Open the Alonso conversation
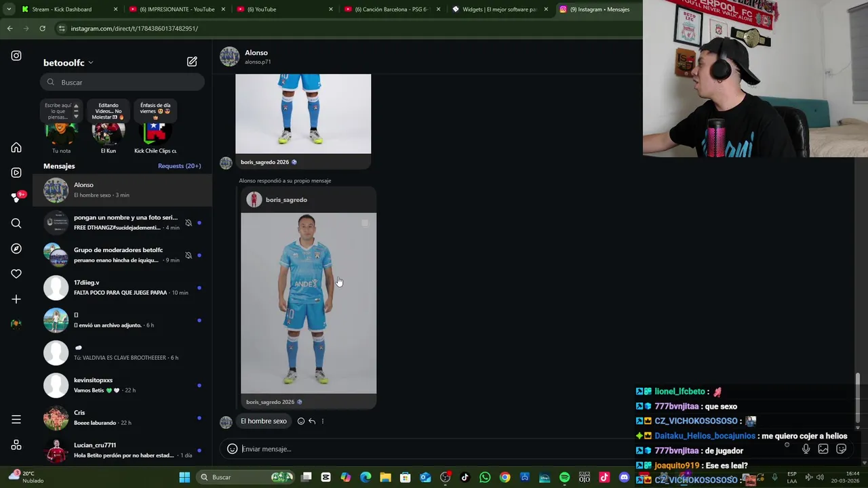The width and height of the screenshot is (868, 488). coord(122,190)
